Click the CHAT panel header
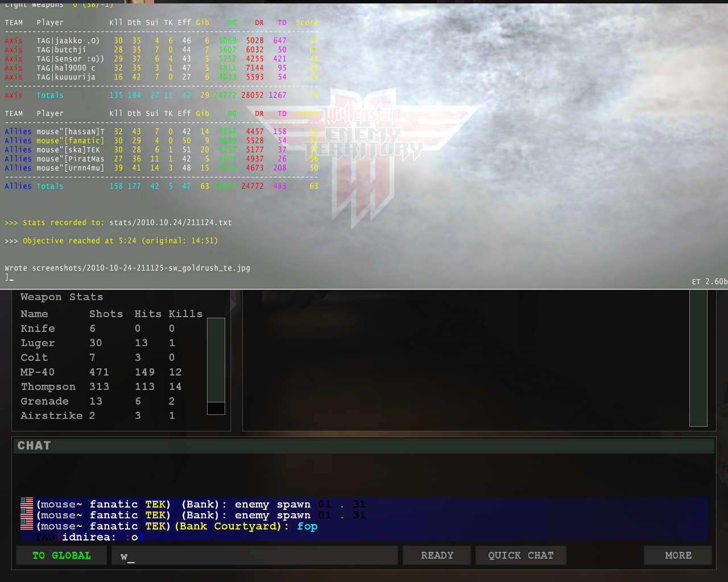 point(364,446)
